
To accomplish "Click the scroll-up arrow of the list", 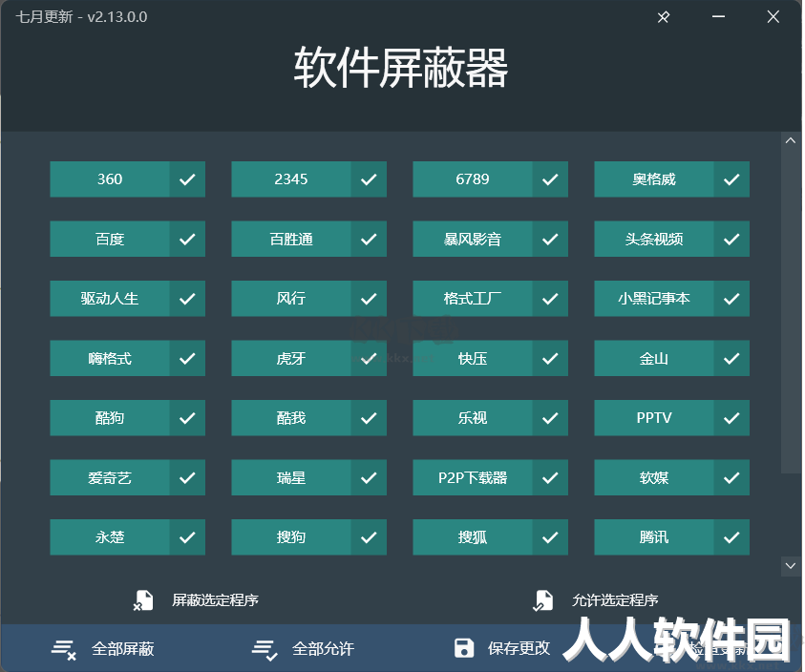I will point(790,140).
